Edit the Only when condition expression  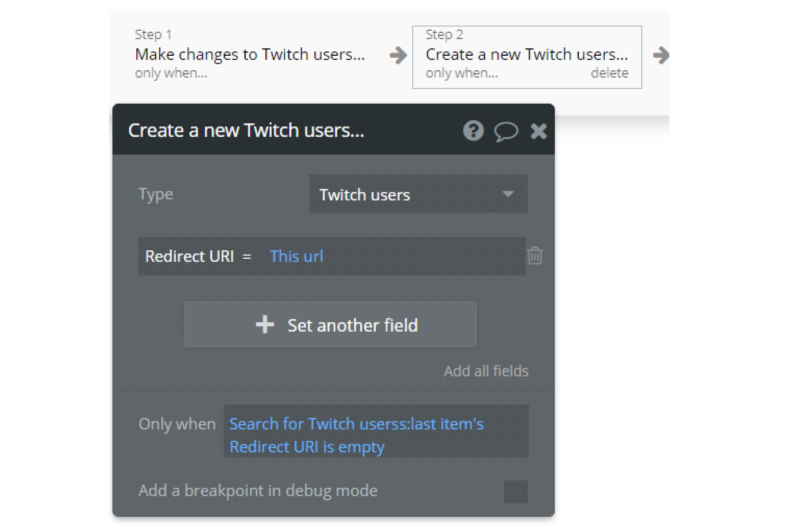click(376, 431)
